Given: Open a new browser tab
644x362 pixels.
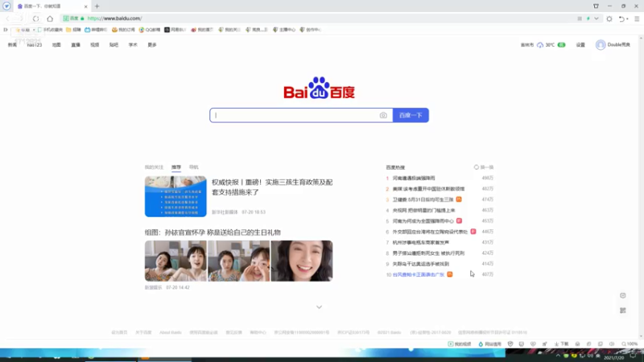Looking at the screenshot, I should coord(97,6).
